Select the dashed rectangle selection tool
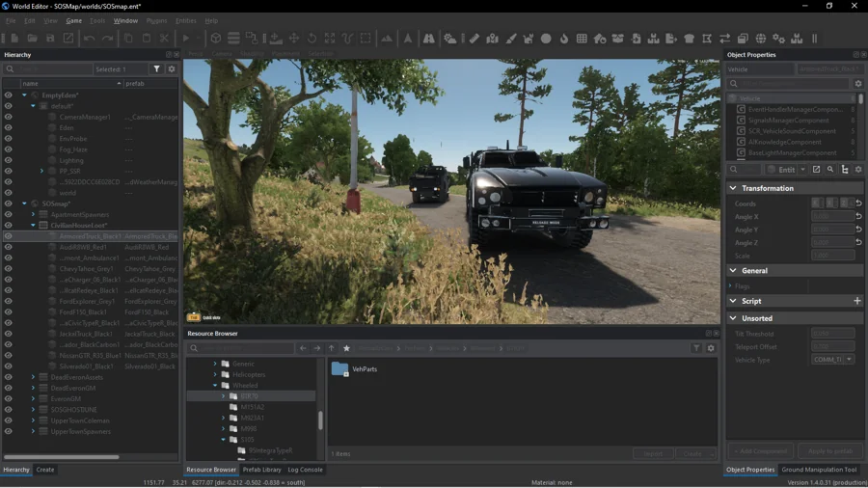Image resolution: width=868 pixels, height=488 pixels. pos(366,39)
